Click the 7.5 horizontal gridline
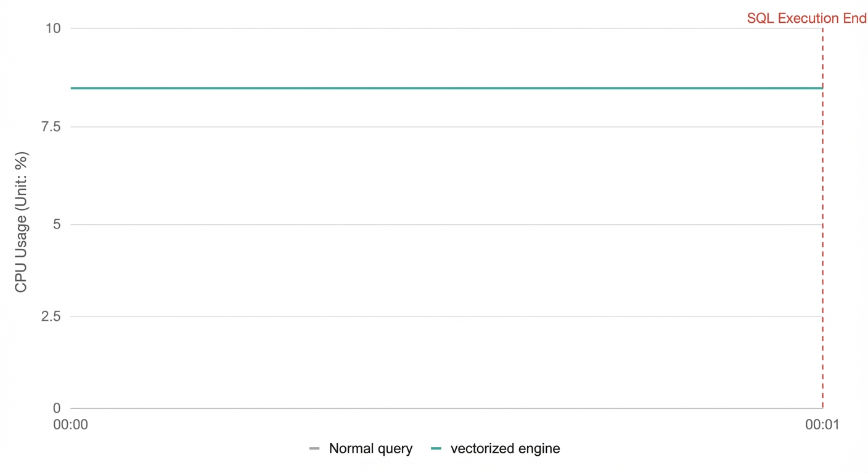 (x=446, y=127)
